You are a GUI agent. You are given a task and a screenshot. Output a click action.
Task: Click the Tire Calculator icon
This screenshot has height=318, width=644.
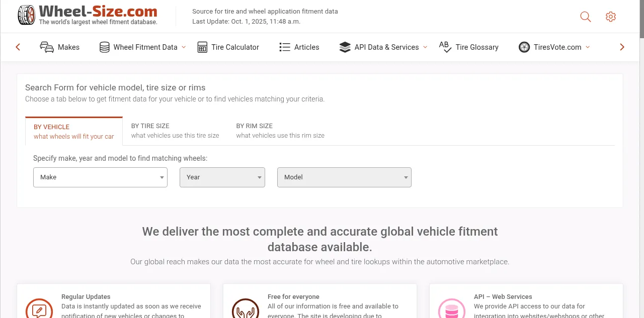tap(202, 47)
